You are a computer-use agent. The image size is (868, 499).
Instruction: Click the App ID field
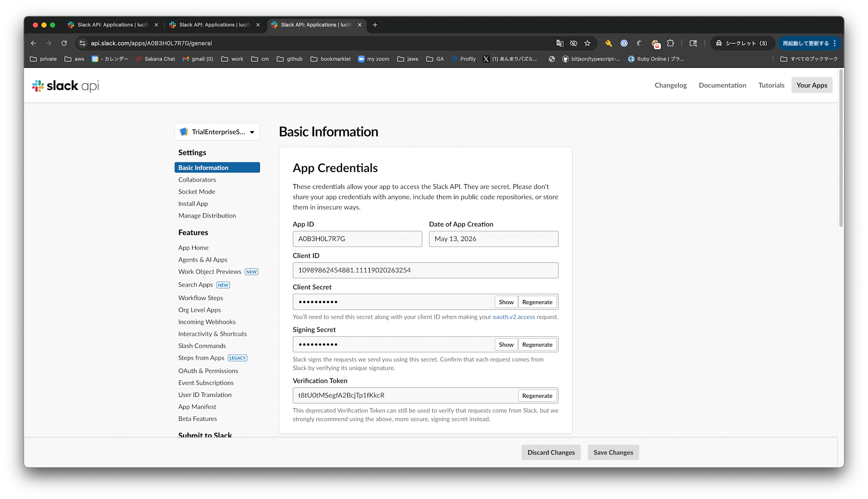coord(357,239)
